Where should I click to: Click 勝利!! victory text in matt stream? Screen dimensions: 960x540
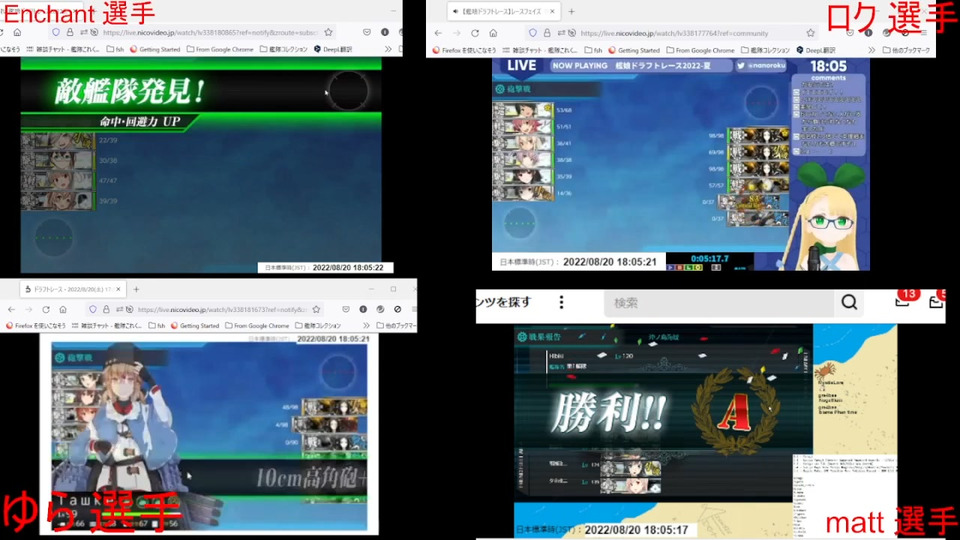pos(607,414)
